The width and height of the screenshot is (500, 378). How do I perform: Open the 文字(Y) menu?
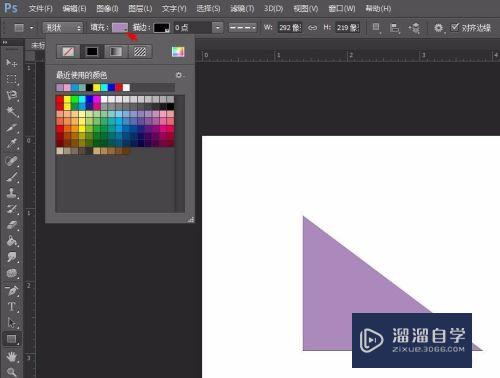coord(174,8)
